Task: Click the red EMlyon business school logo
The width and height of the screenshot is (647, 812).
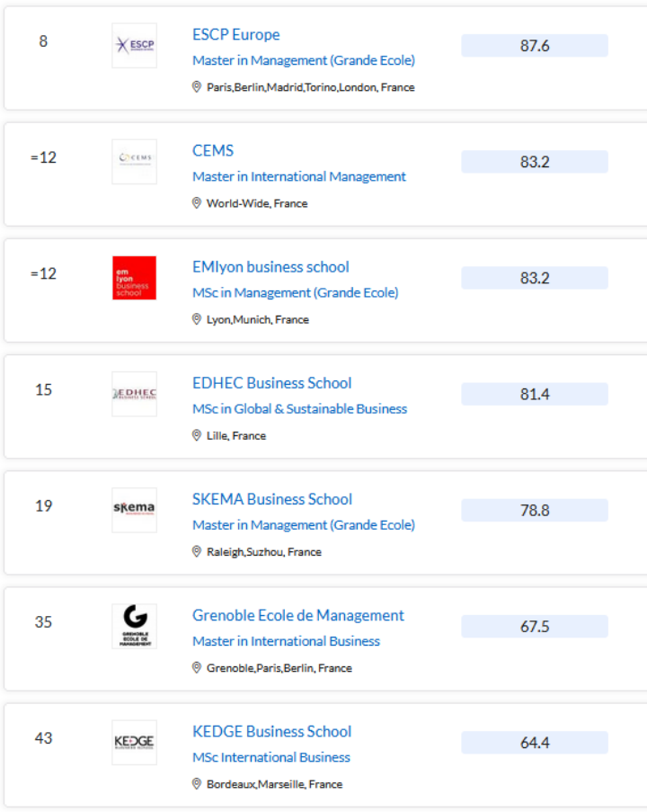Action: [x=134, y=278]
